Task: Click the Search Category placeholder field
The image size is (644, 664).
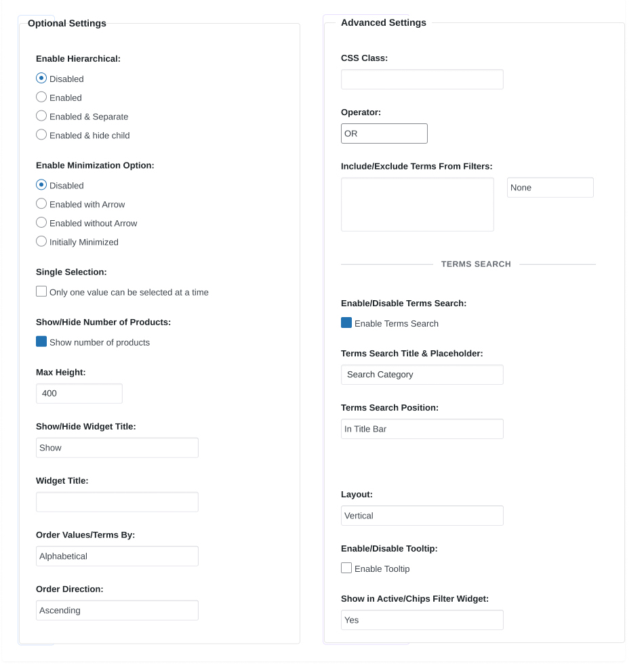Action: point(422,374)
